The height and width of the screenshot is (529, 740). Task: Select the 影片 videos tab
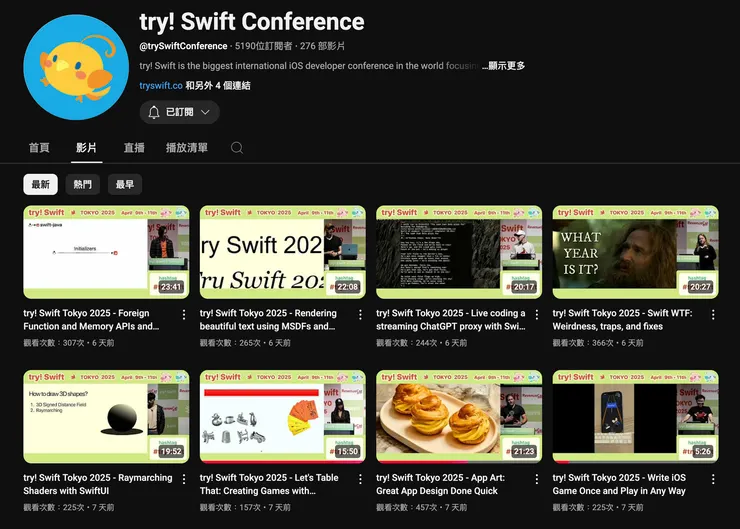[x=86, y=148]
